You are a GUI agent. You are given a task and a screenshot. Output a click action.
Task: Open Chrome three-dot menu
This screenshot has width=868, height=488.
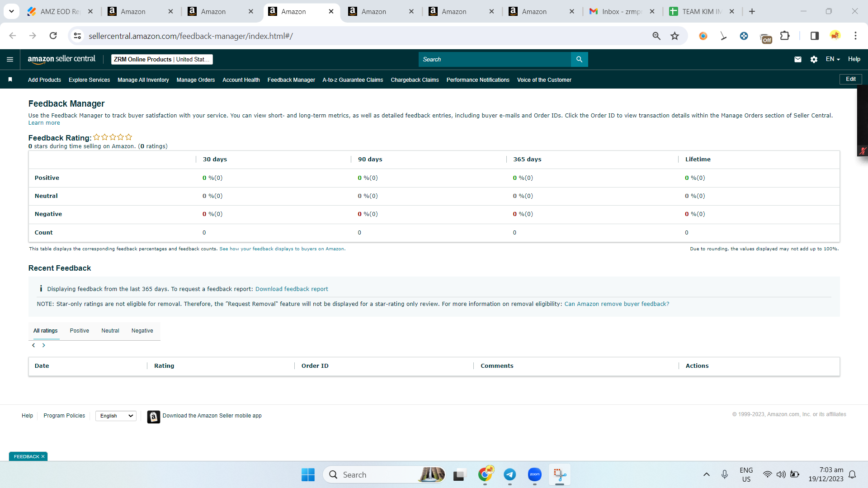(855, 36)
